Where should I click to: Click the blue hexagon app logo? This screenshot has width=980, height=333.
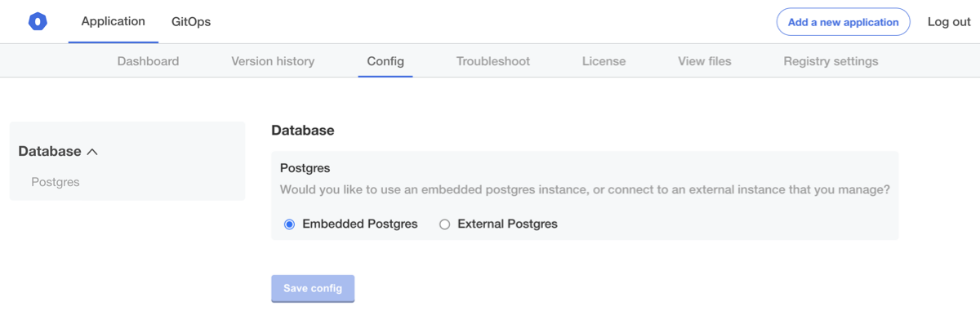pos(38,22)
